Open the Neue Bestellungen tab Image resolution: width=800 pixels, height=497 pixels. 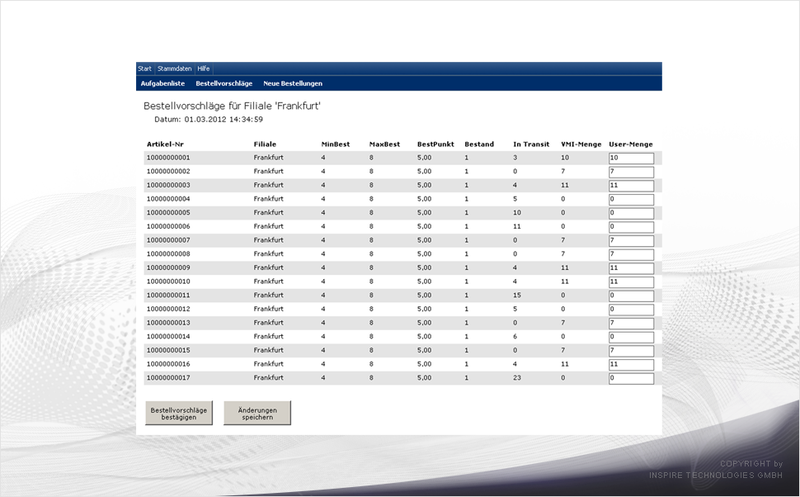click(x=293, y=83)
